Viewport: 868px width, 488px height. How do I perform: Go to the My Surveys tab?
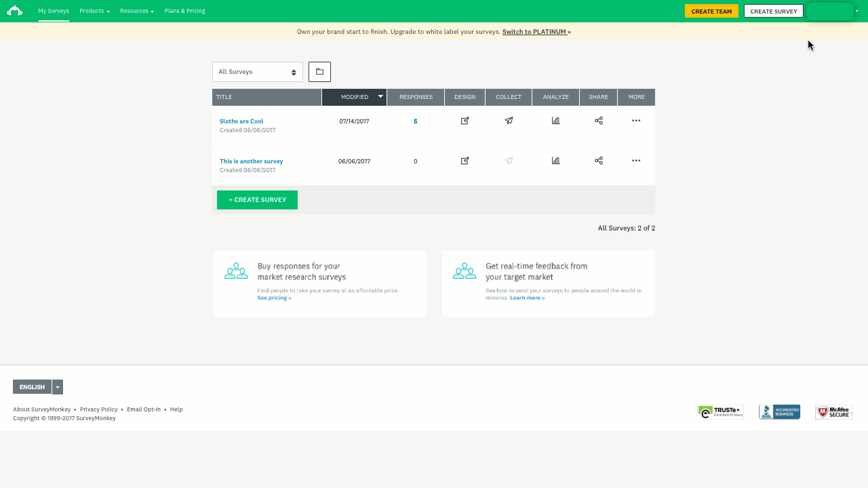(54, 11)
